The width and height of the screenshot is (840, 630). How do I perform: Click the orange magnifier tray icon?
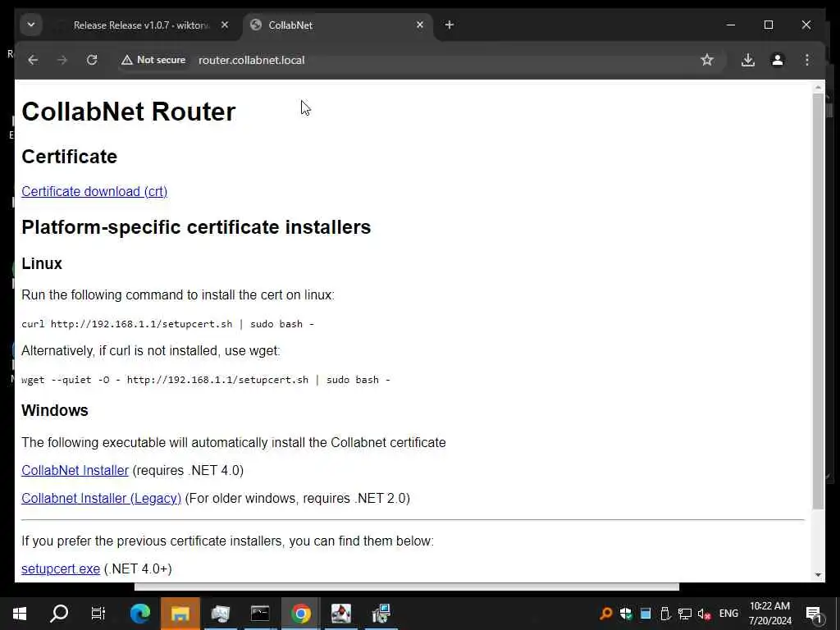pyautogui.click(x=606, y=614)
